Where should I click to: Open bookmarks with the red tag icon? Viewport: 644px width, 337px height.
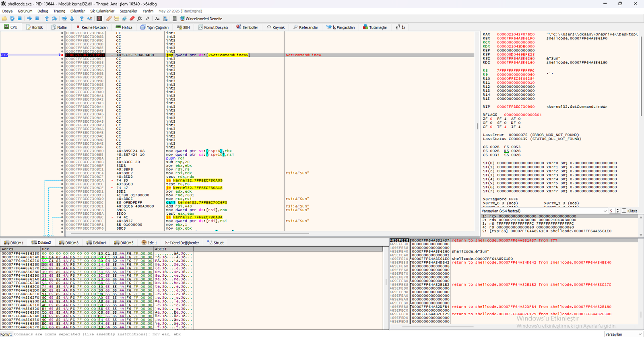pyautogui.click(x=132, y=18)
